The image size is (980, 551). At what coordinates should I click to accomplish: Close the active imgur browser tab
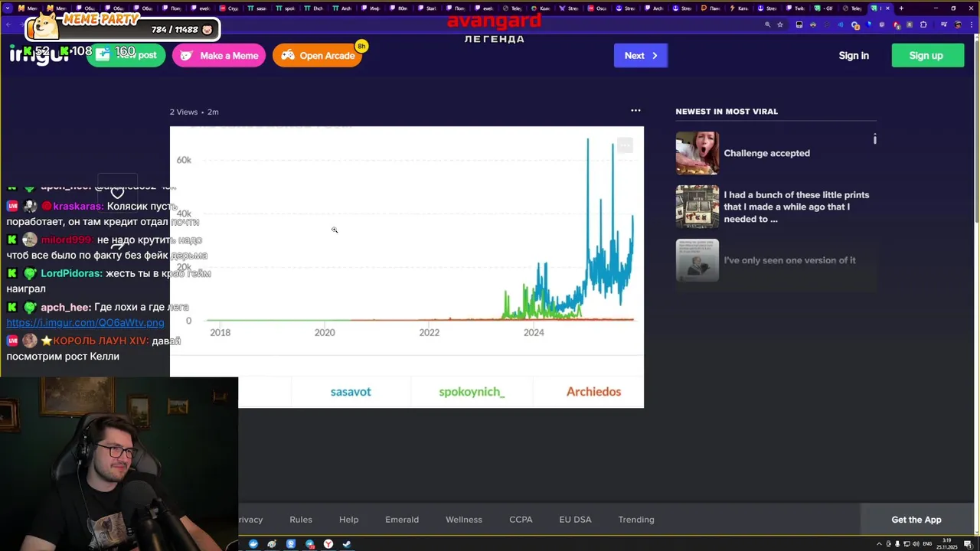click(x=887, y=8)
